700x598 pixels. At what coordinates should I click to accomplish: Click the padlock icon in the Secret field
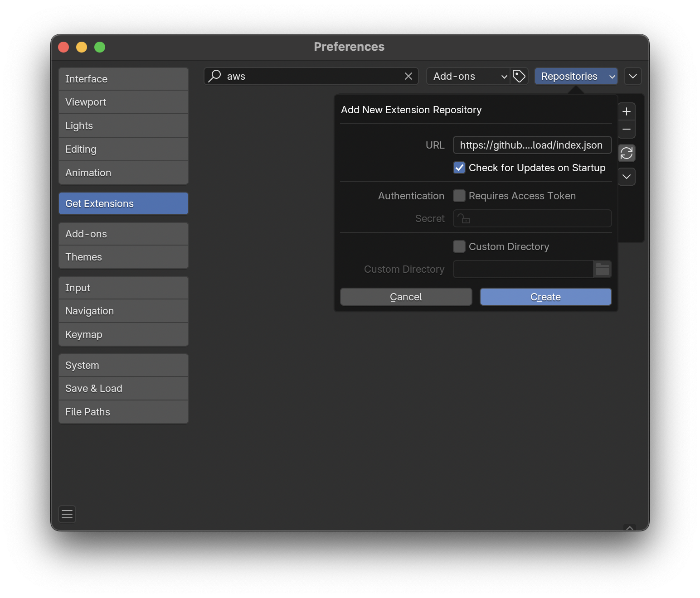tap(463, 218)
